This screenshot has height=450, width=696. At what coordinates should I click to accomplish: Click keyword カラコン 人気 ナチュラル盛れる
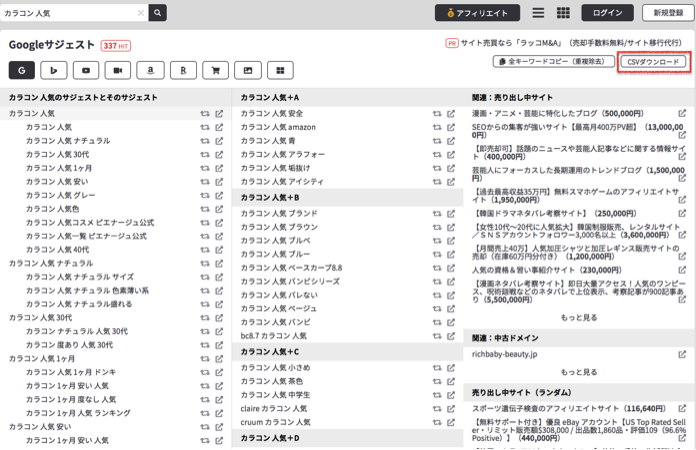point(79,304)
